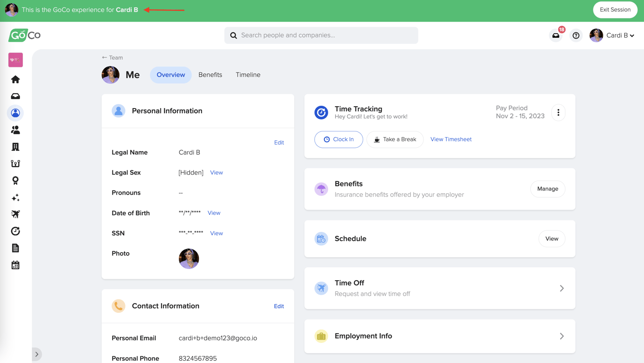This screenshot has width=644, height=363.
Task: Open the Documents icon in the sidebar
Action: click(15, 247)
